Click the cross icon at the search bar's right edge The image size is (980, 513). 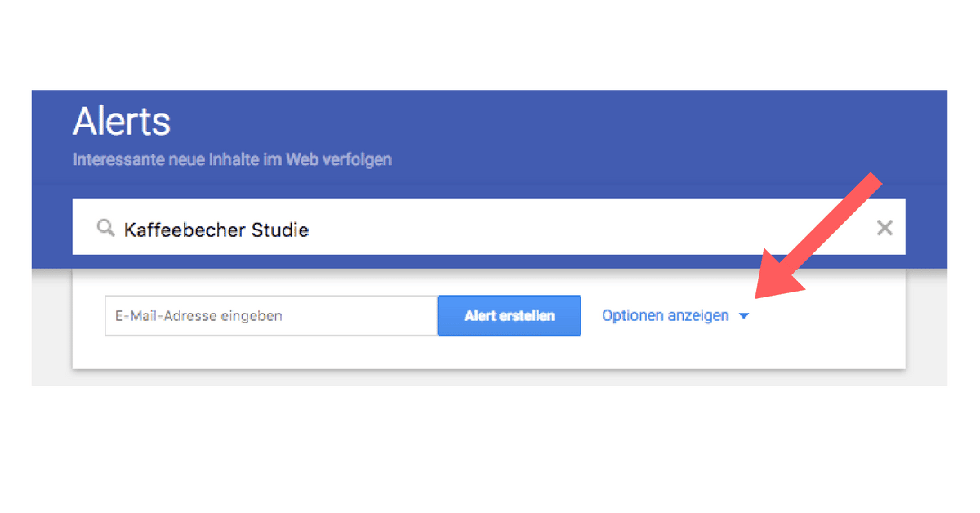[884, 228]
